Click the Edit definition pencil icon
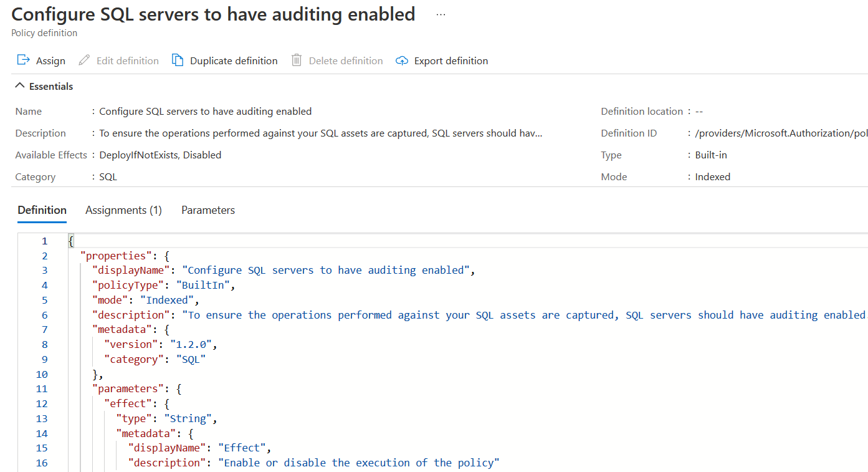Image resolution: width=868 pixels, height=472 pixels. 84,60
